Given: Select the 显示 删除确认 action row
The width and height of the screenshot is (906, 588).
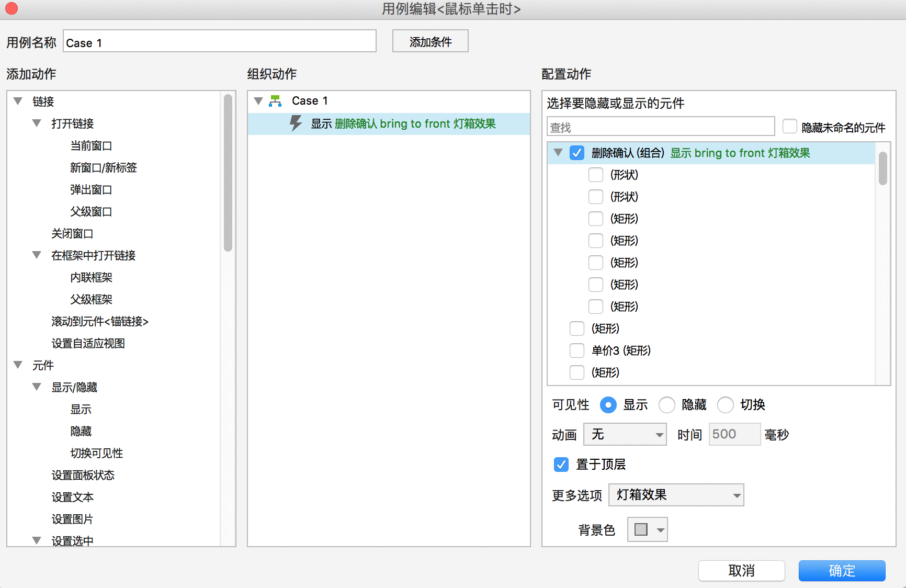Looking at the screenshot, I should tap(389, 124).
